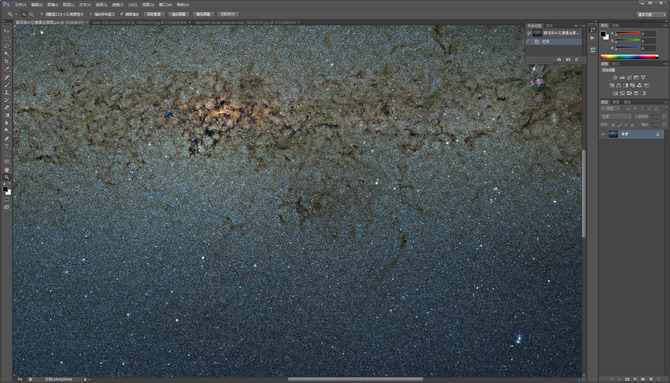Screen dimensions: 670x383
Task: Switch to the Channels tab in Layers panel
Action: 616,102
